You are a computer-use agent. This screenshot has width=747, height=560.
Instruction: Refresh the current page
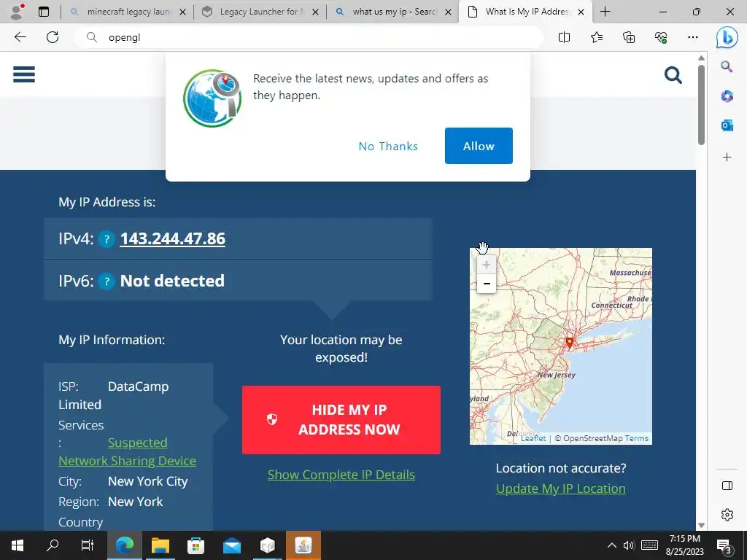click(53, 37)
